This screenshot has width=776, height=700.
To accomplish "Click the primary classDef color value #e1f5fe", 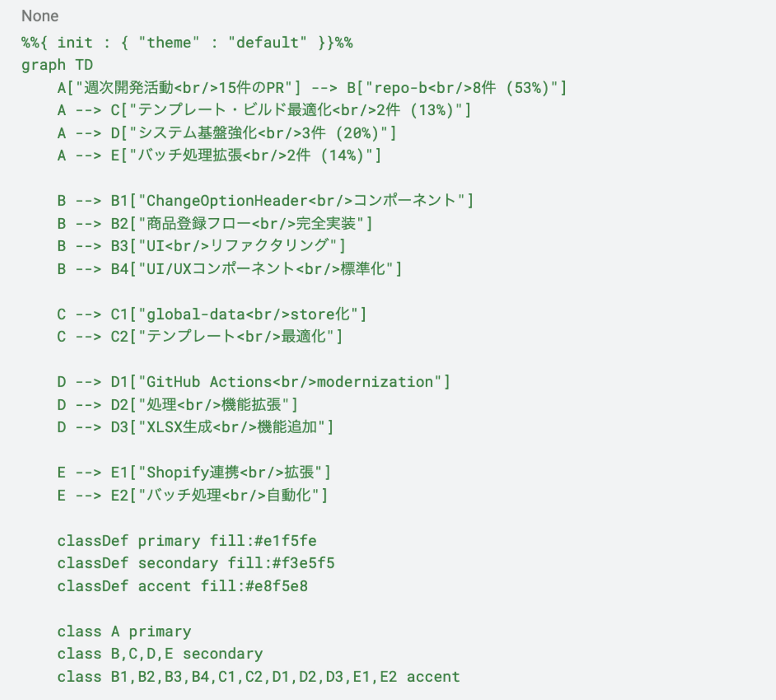I will coord(285,541).
